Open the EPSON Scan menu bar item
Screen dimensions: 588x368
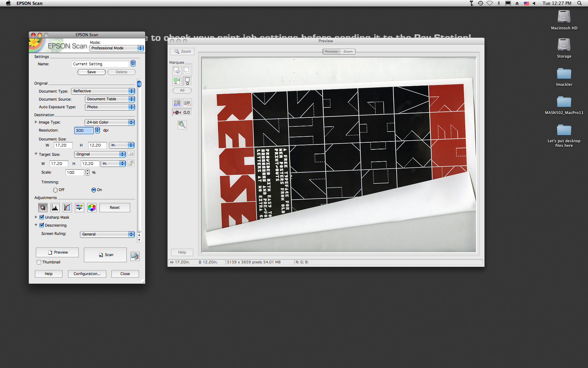(x=29, y=3)
